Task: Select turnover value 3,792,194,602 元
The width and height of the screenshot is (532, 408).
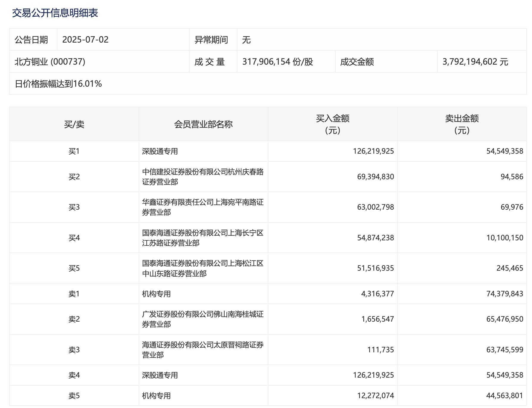Action: tap(475, 62)
